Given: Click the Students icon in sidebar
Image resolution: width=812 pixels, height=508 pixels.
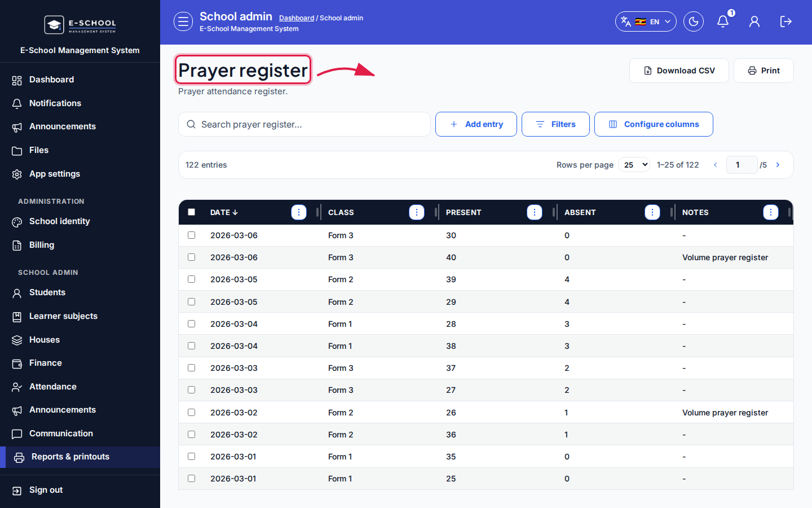Looking at the screenshot, I should 17,293.
